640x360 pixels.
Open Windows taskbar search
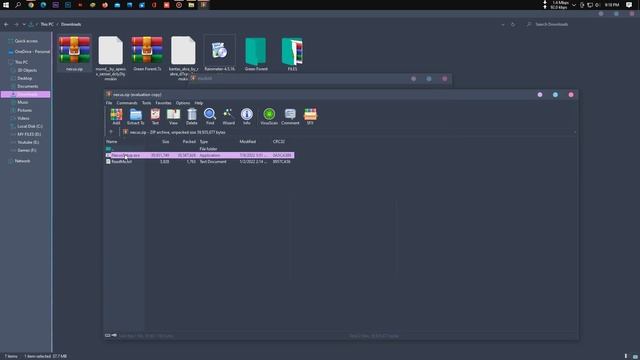click(x=18, y=5)
